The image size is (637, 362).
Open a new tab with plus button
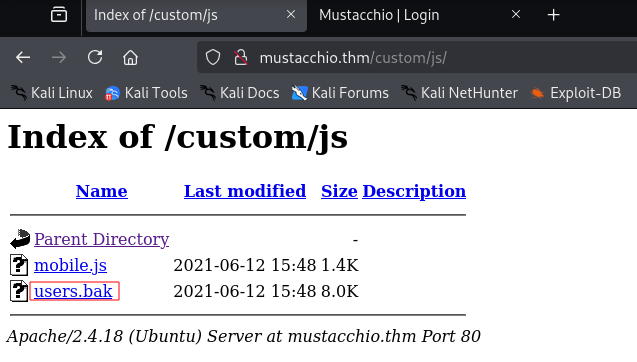point(553,15)
